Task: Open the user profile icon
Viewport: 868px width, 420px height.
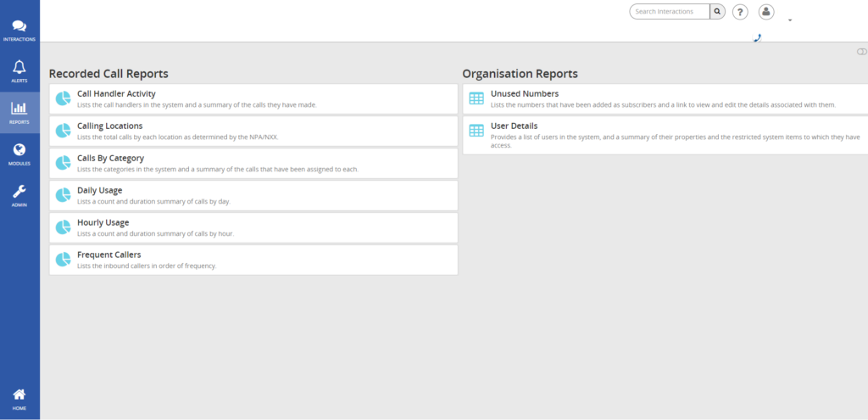Action: pyautogui.click(x=766, y=11)
